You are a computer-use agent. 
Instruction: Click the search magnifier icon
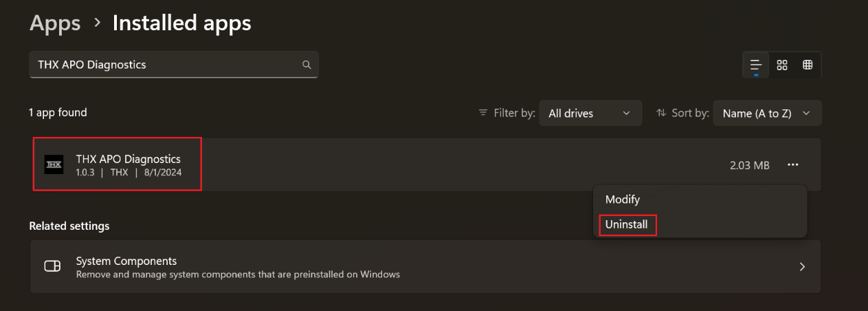307,65
